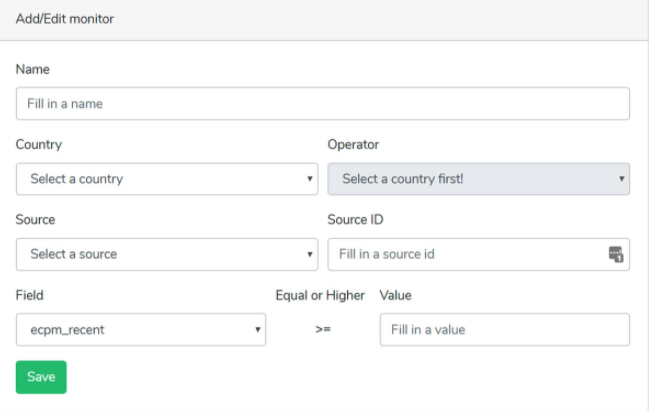Click the Name label
Viewport: 649px width, 411px height.
click(x=32, y=69)
